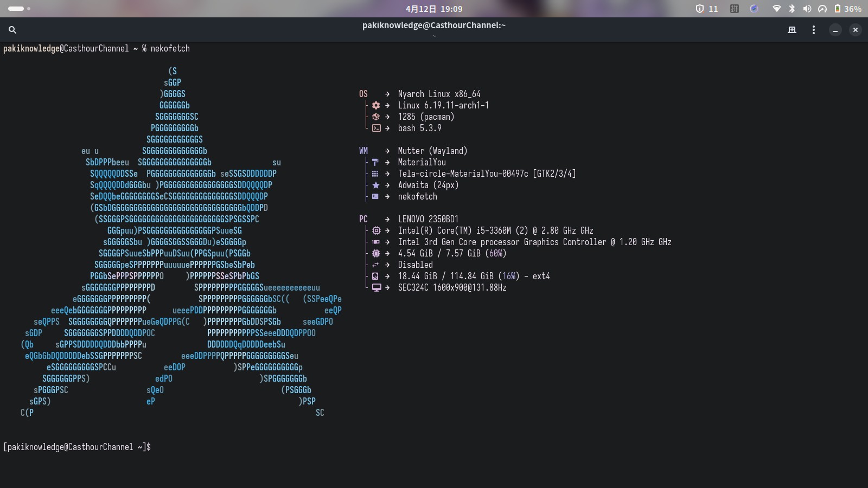Image resolution: width=868 pixels, height=488 pixels.
Task: Click the active workspace pill indicator
Action: point(16,9)
